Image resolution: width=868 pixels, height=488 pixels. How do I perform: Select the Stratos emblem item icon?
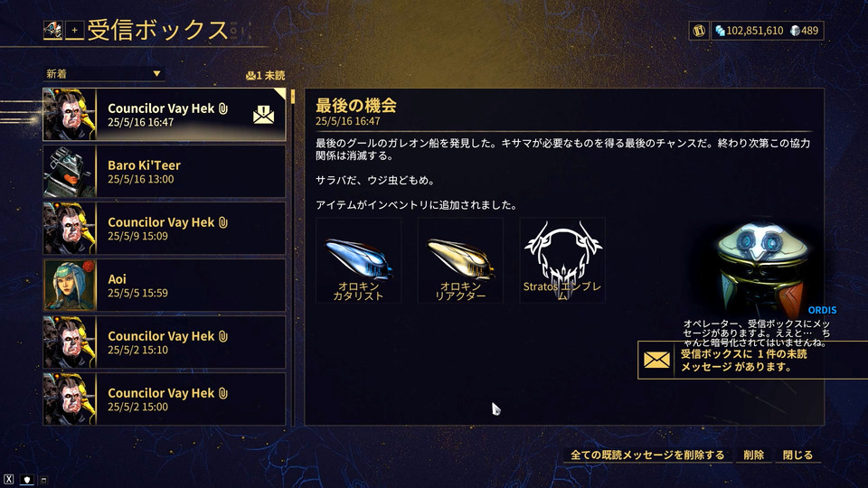(x=562, y=260)
